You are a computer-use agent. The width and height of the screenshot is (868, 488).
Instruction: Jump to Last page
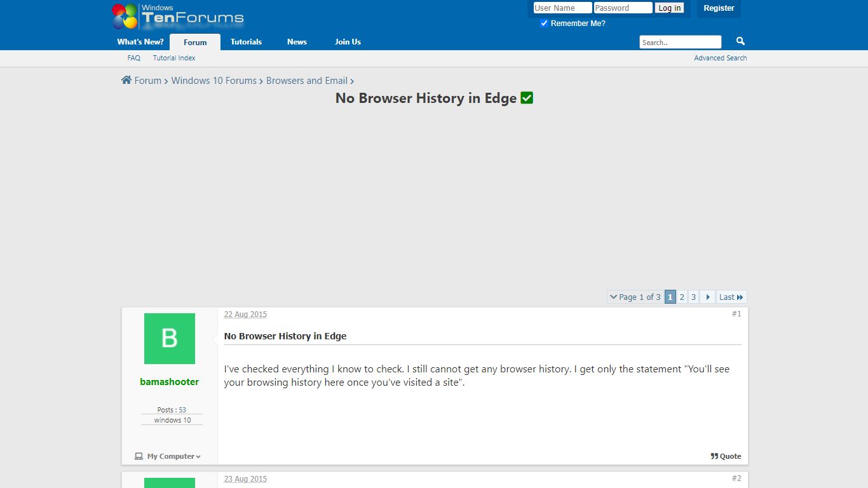[x=731, y=297]
